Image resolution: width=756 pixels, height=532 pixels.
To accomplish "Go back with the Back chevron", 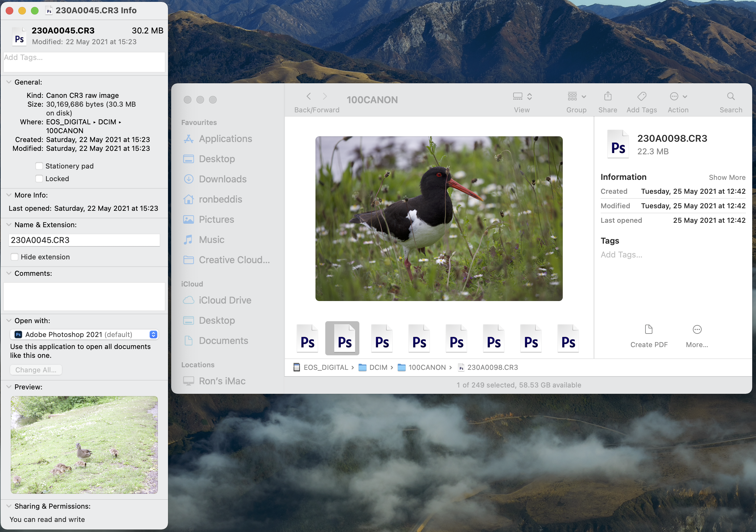I will coord(309,97).
